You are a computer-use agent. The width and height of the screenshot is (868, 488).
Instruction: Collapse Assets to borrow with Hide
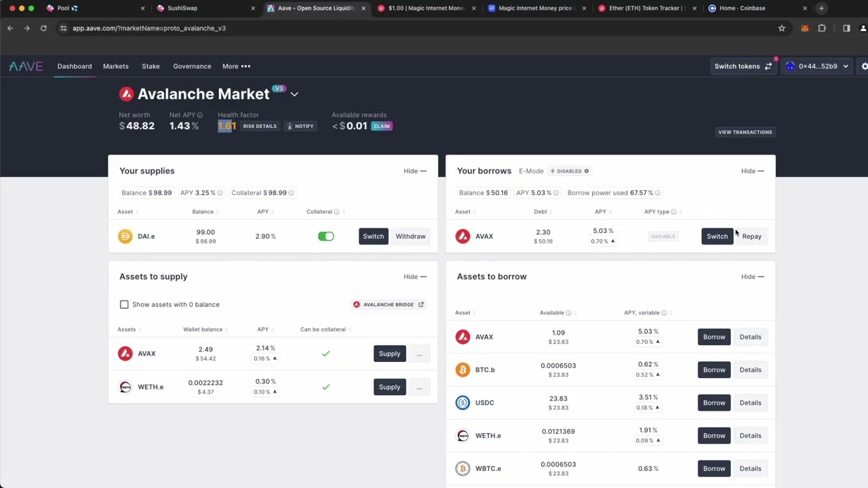click(x=753, y=277)
